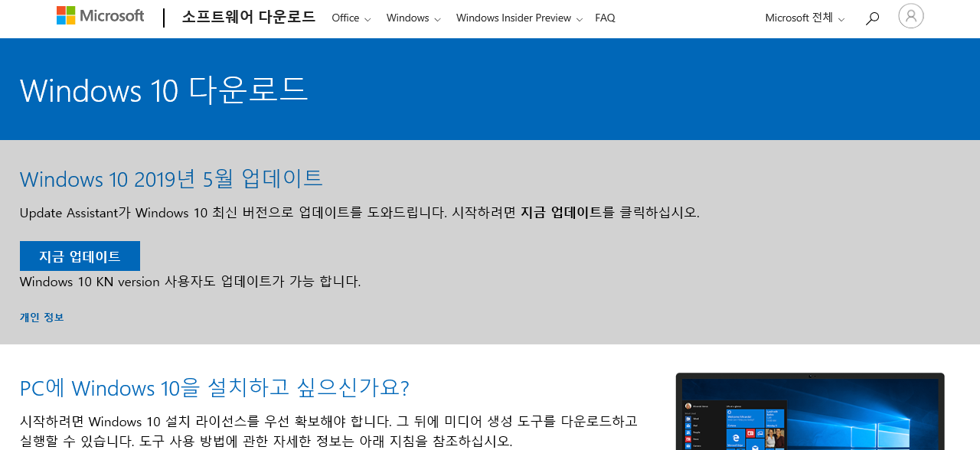This screenshot has height=450, width=980.
Task: Click the Windows 10 다운로드 page title
Action: 164,90
